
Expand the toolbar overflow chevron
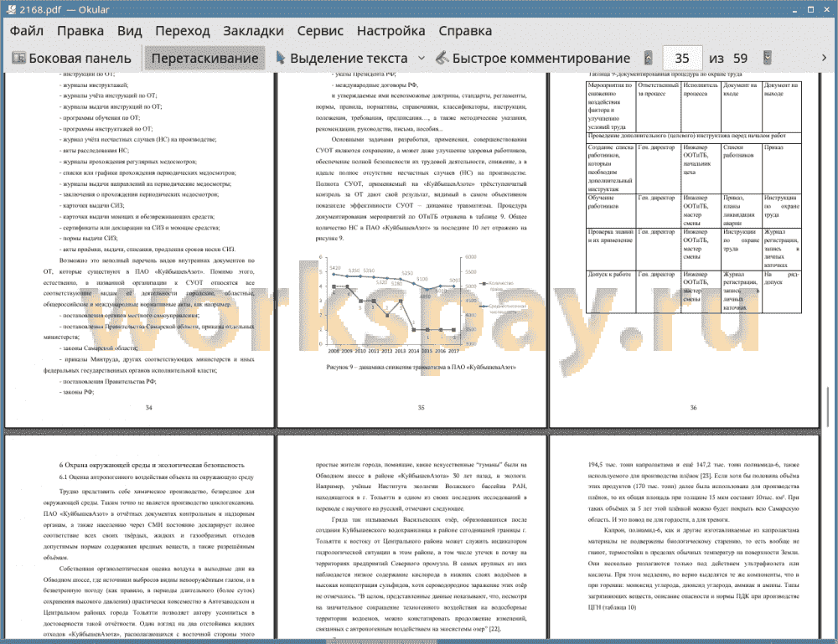(x=824, y=58)
